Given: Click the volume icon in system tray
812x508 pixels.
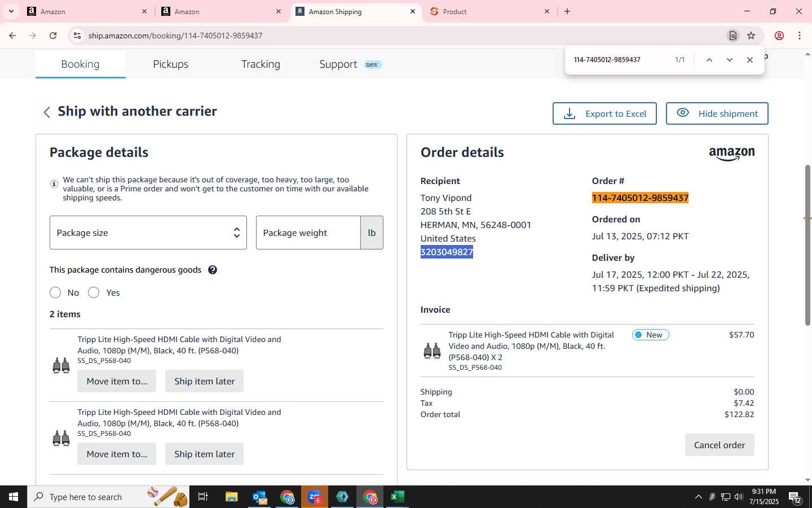Looking at the screenshot, I should coord(739,497).
